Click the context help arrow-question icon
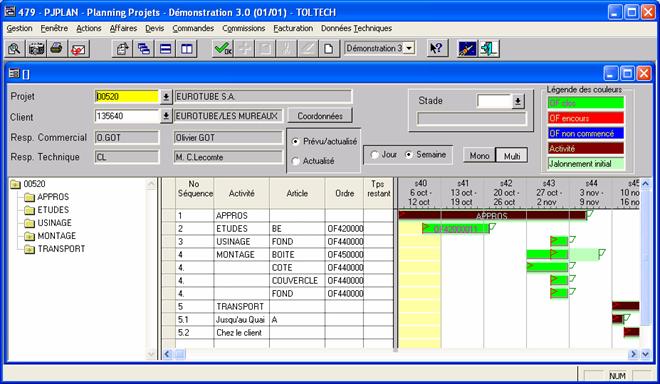 [x=436, y=49]
